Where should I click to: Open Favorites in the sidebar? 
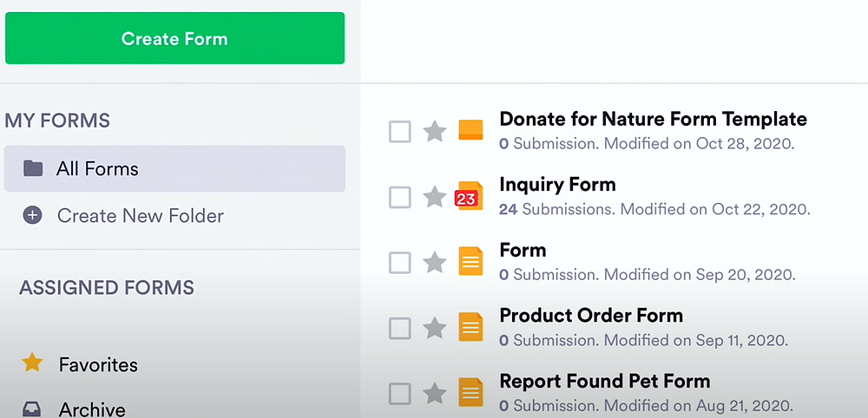pyautogui.click(x=97, y=365)
